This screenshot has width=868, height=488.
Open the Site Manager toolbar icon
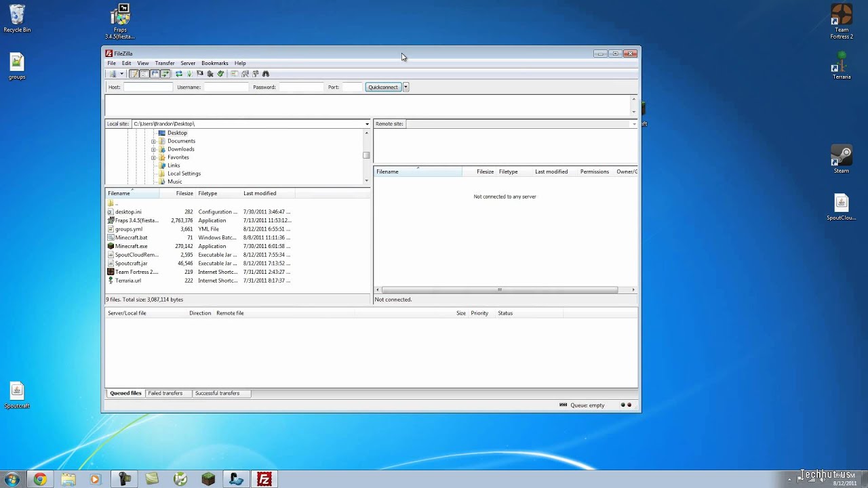(113, 74)
